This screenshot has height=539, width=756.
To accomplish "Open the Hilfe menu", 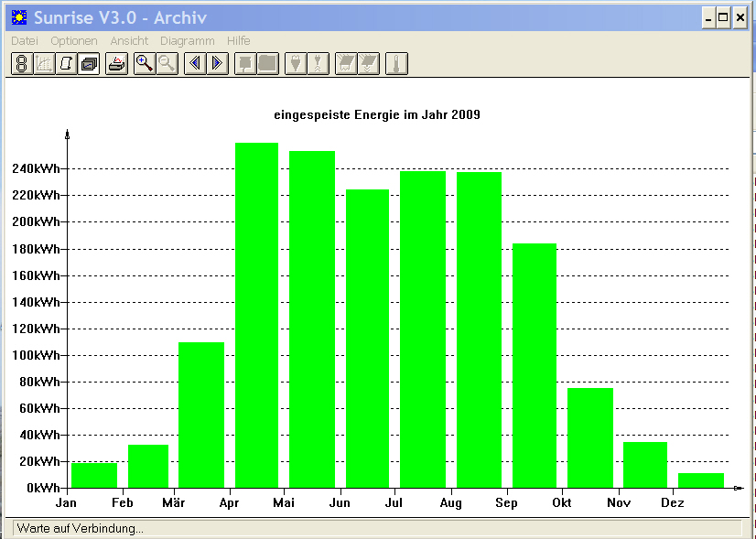I will tap(239, 41).
